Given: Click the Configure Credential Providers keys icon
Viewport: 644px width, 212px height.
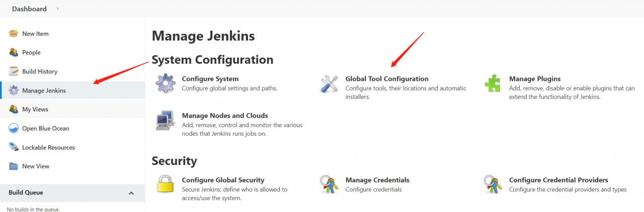Looking at the screenshot, I should (493, 184).
